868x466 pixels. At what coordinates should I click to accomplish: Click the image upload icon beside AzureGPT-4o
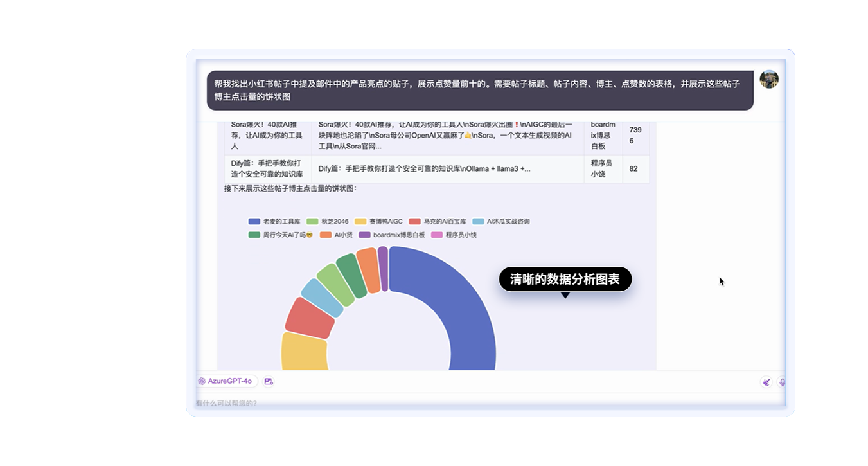pyautogui.click(x=269, y=381)
